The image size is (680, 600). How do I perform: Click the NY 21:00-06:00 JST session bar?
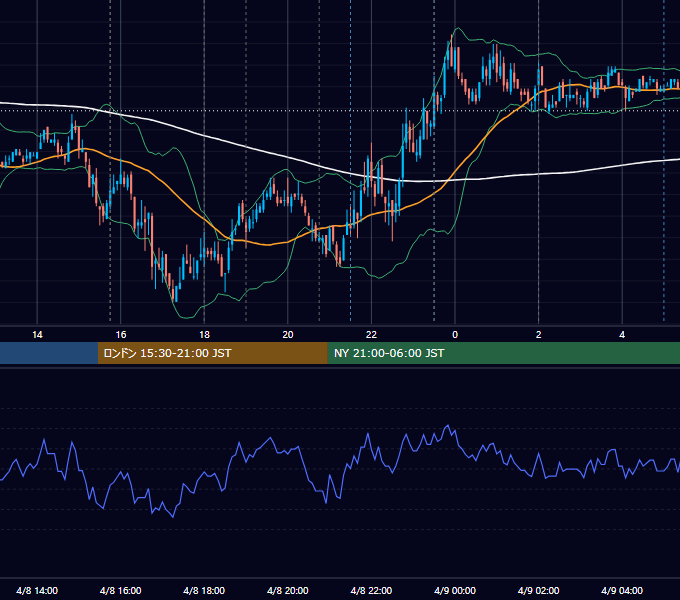[x=503, y=353]
